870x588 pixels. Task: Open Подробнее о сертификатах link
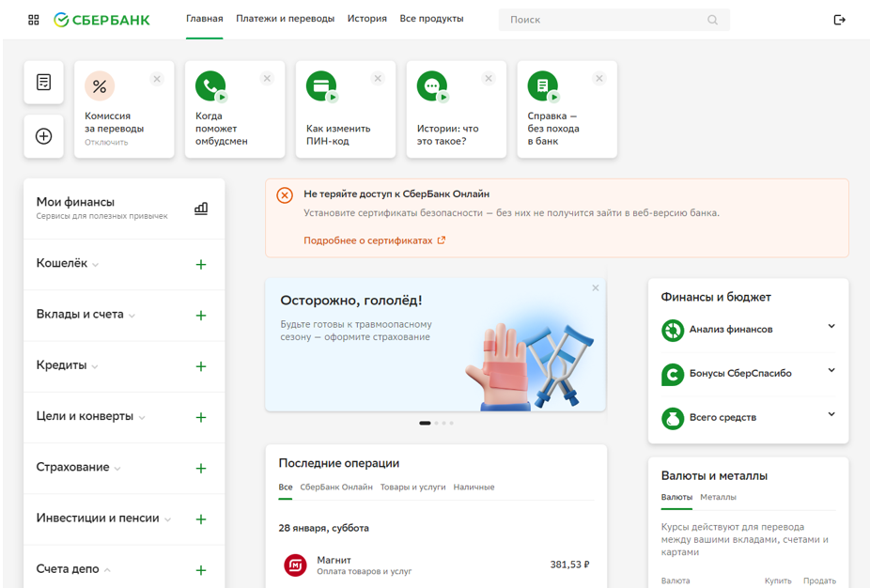point(375,240)
